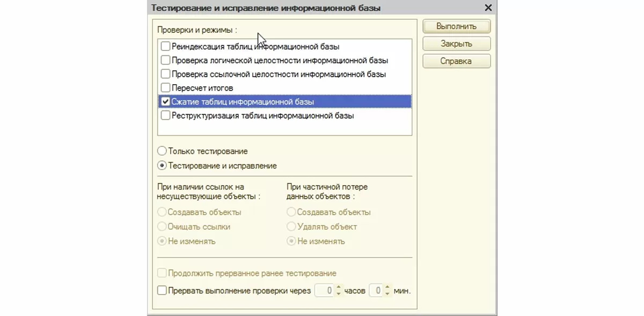Viewport: 644px width, 316px height.
Task: Uncheck Сжатие таблиц информационной базы
Action: 166,101
